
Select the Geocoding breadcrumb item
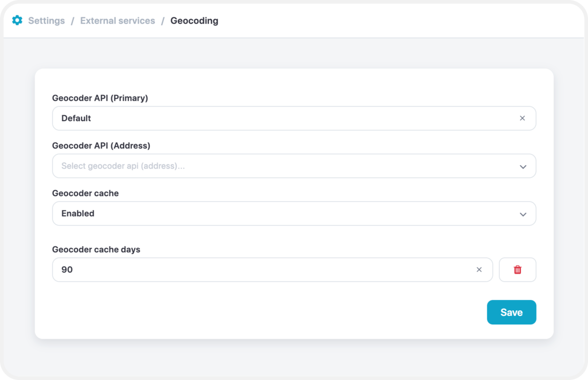tap(194, 21)
